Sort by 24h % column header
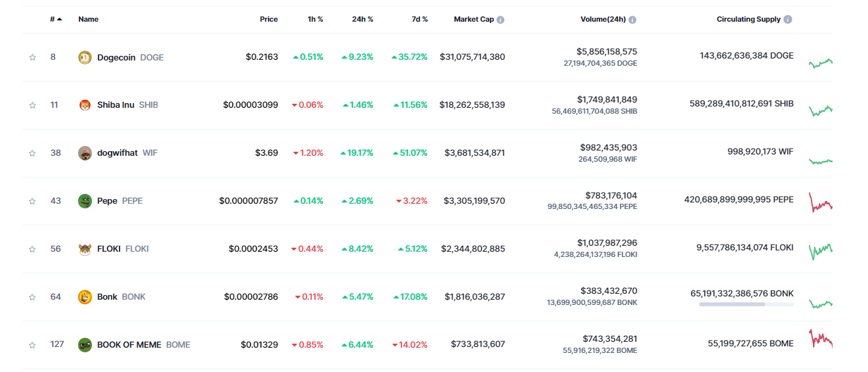 (362, 19)
